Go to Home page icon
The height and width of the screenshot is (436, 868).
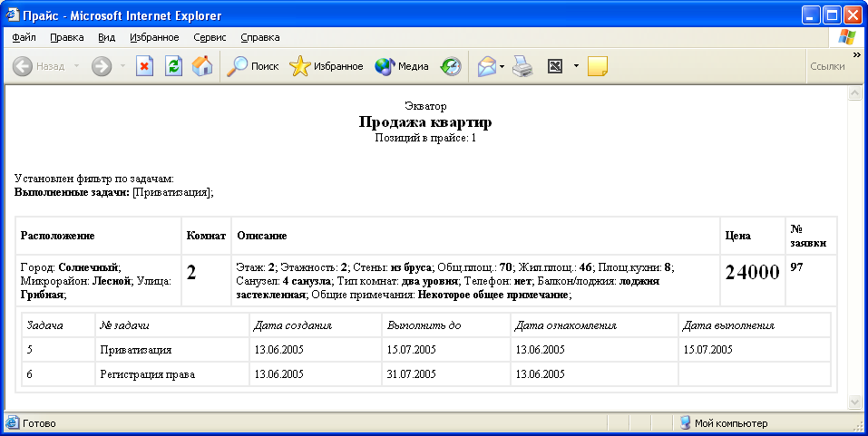click(202, 66)
